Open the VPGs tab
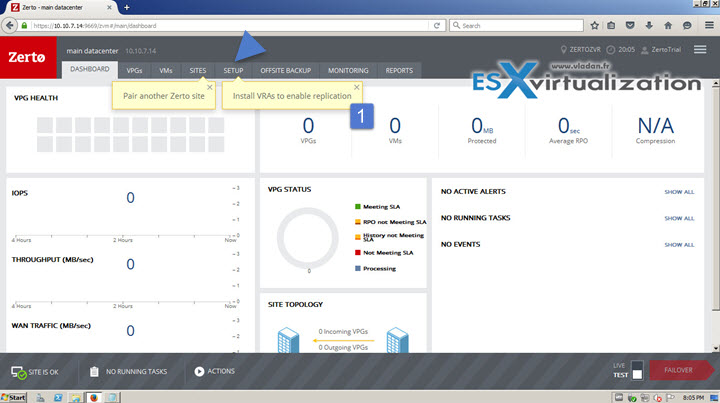720x403 pixels. point(135,70)
